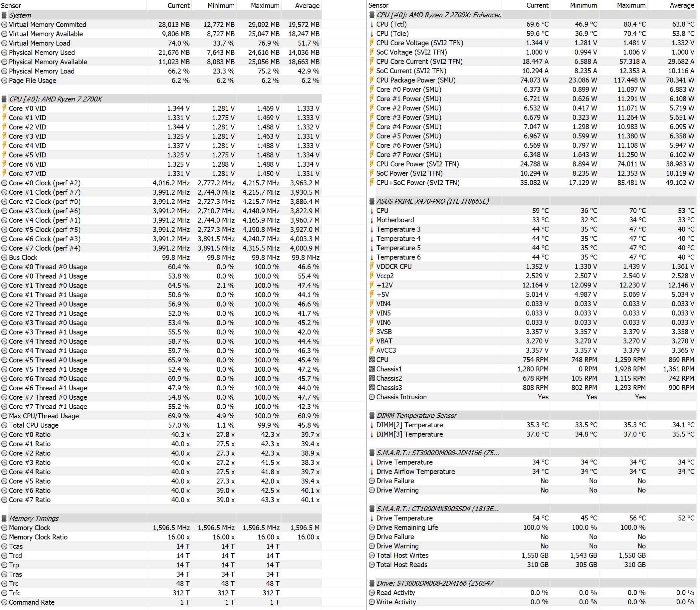Collapse the CPU [#0]: AMD Ryzen 7 2700X group
Screen dimensions: 700x610
click(x=4, y=99)
